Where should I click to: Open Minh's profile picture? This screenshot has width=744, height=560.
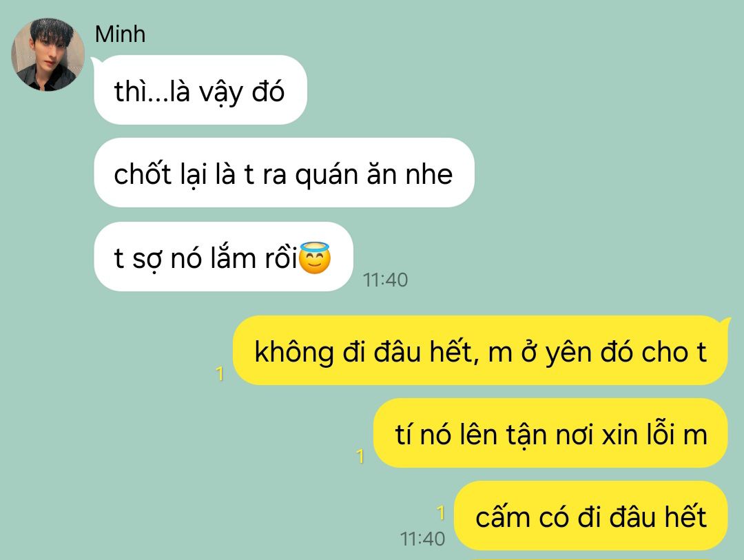(48, 54)
